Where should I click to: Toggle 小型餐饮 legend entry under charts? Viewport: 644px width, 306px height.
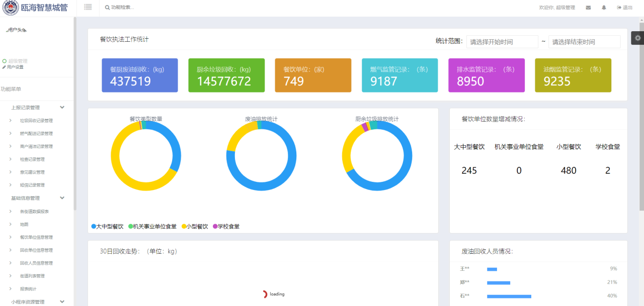[x=194, y=227]
